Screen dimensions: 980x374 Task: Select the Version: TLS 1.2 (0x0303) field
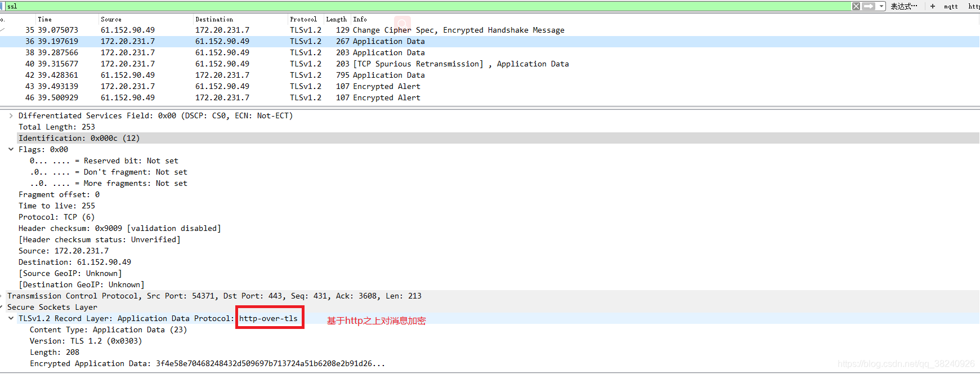pyautogui.click(x=86, y=341)
